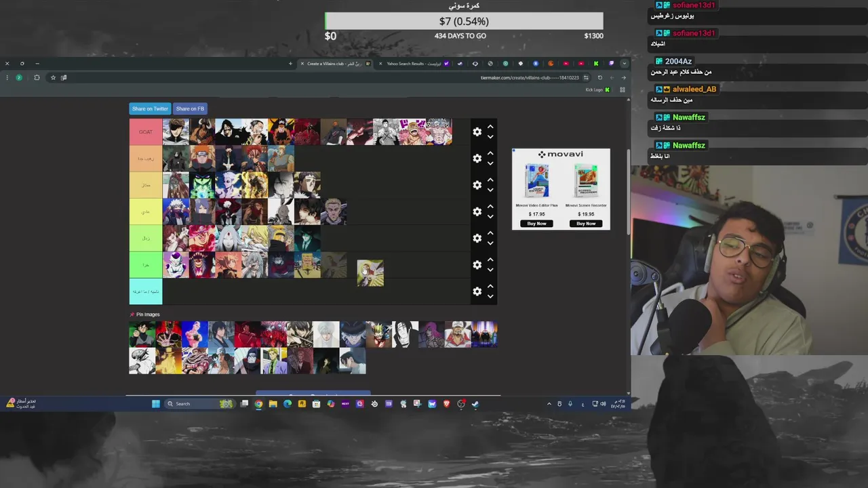
Task: Select the Doflamingo image in the GOAT tier
Action: point(413,132)
